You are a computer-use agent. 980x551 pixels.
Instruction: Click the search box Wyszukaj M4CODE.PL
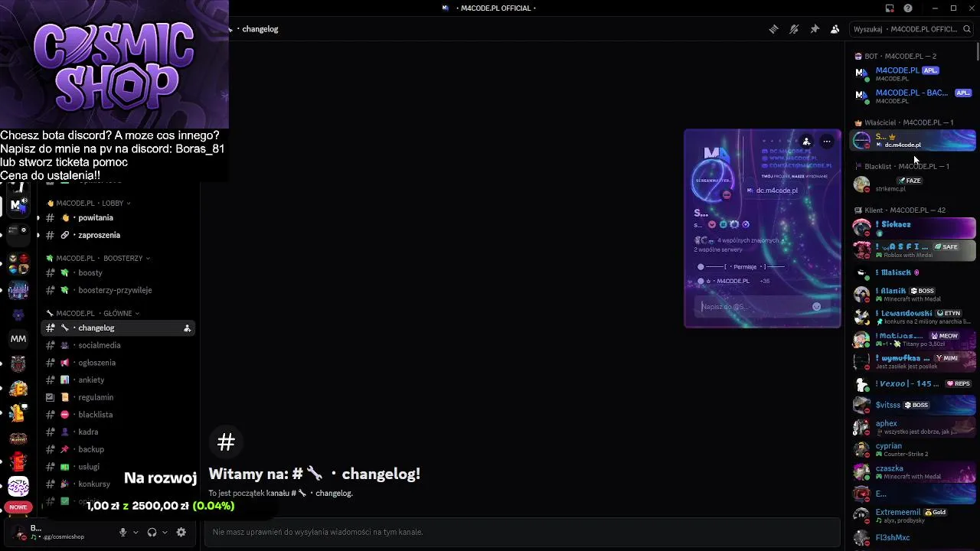coord(910,29)
